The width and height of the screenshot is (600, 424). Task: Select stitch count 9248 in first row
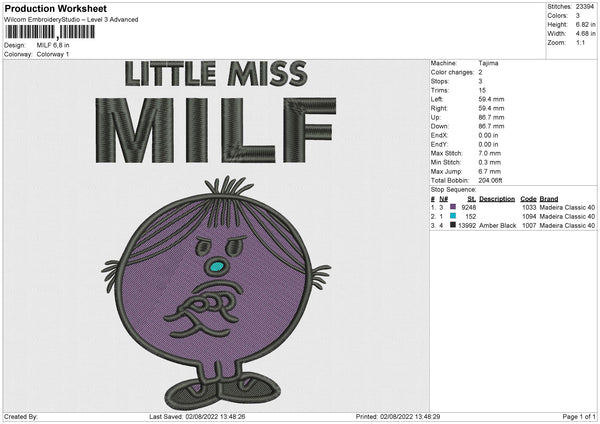point(469,207)
